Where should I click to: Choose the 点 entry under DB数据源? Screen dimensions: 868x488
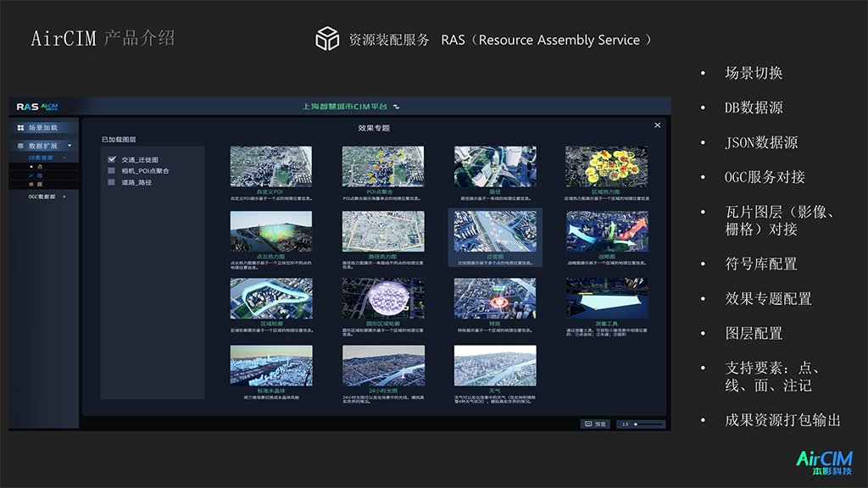click(x=40, y=167)
